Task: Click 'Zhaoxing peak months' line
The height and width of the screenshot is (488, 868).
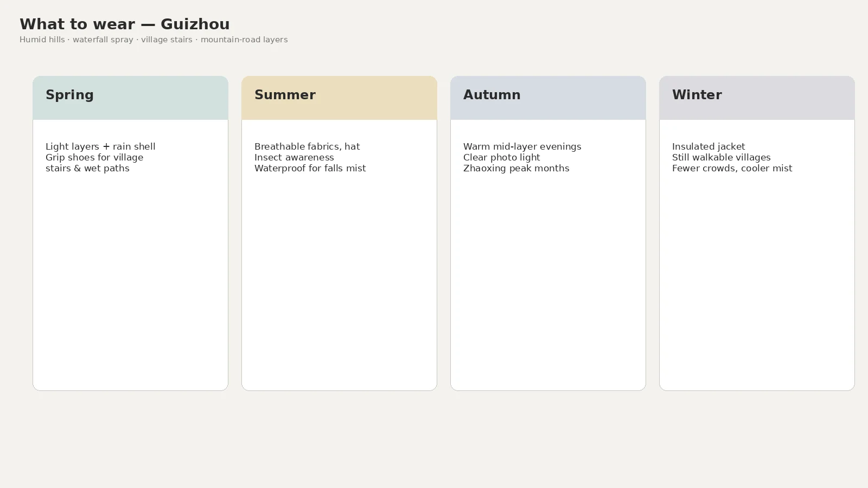Action: click(516, 168)
